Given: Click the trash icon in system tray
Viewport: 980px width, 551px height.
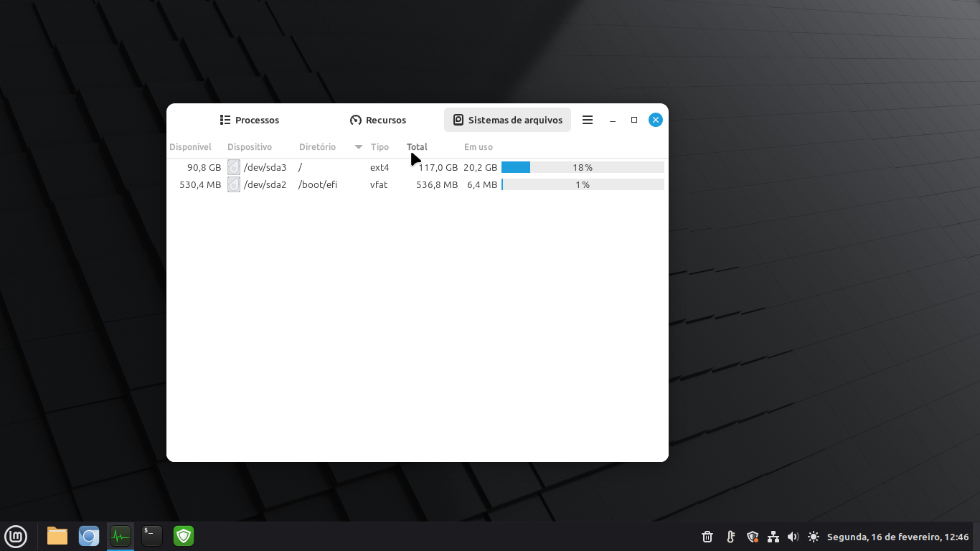Looking at the screenshot, I should pos(707,537).
